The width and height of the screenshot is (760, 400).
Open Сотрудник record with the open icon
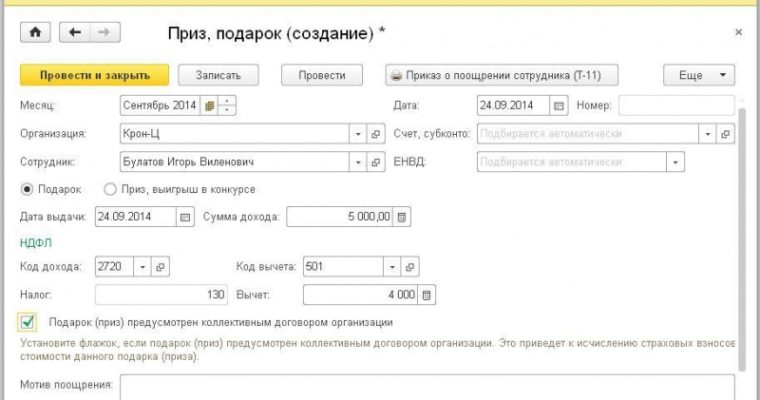(x=376, y=161)
